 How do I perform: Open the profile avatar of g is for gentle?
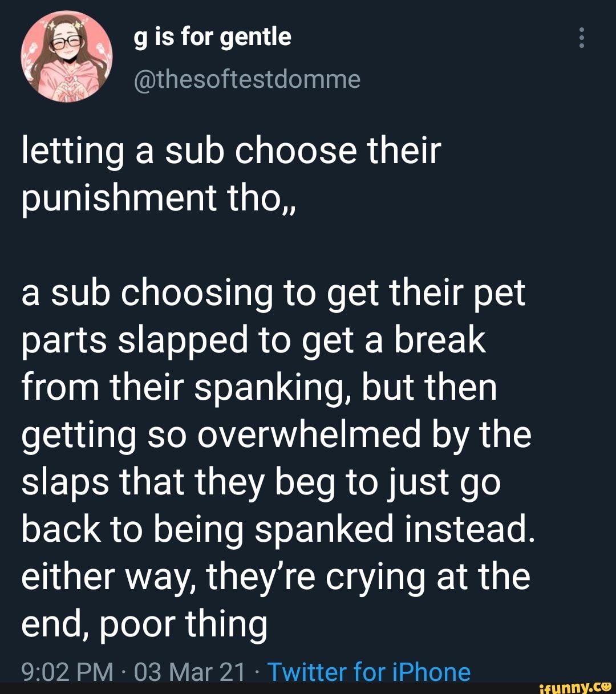[67, 58]
